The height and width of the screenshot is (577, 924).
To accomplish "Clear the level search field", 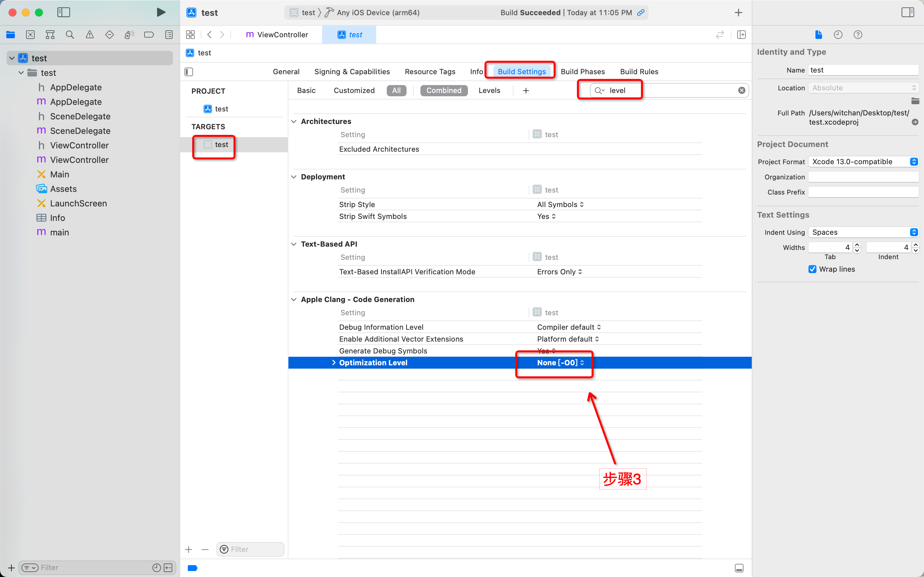I will point(741,90).
